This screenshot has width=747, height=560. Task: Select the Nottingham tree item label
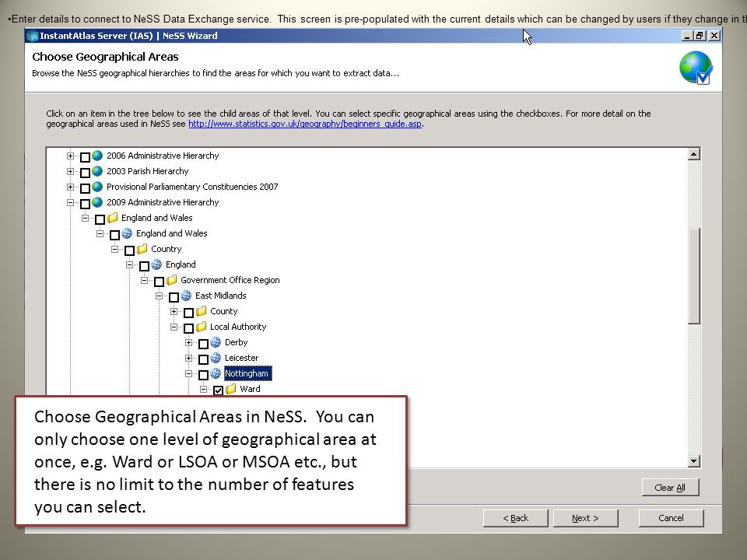pyautogui.click(x=247, y=373)
